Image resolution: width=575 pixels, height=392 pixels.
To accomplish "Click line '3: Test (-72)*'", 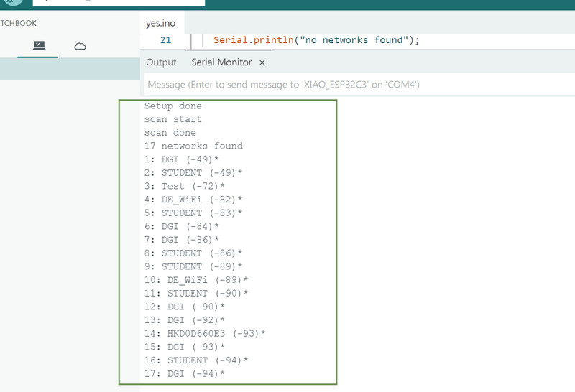I will click(185, 186).
